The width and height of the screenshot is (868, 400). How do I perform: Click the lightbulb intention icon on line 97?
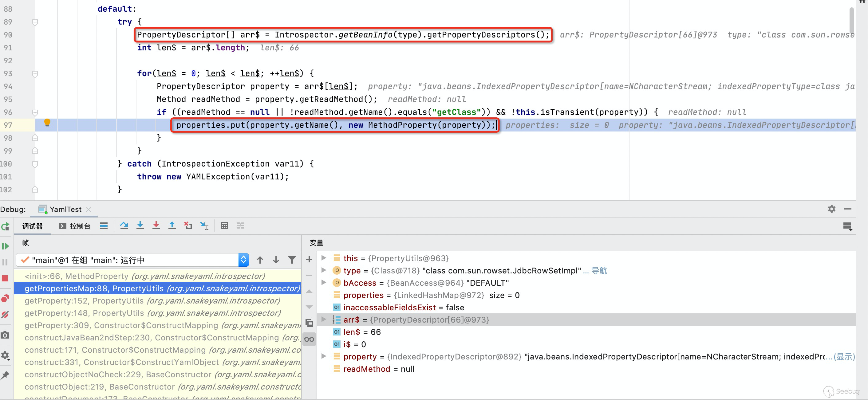[47, 123]
